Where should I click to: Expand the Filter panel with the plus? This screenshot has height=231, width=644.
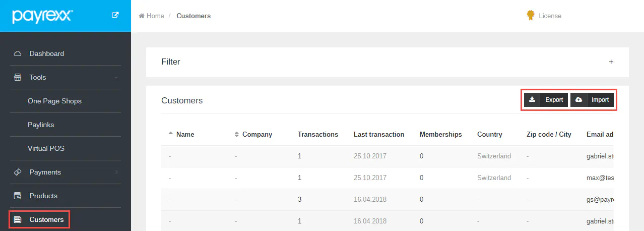click(x=611, y=62)
